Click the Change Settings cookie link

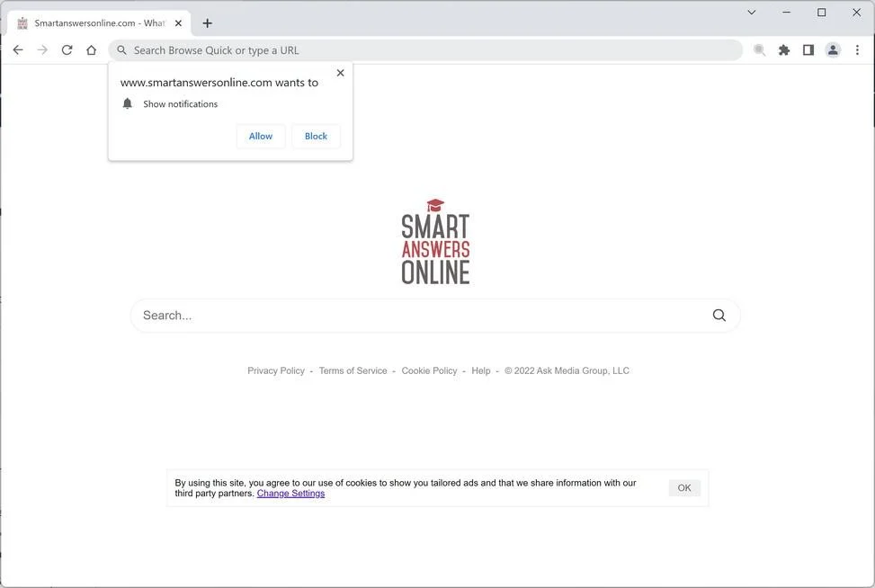tap(290, 494)
